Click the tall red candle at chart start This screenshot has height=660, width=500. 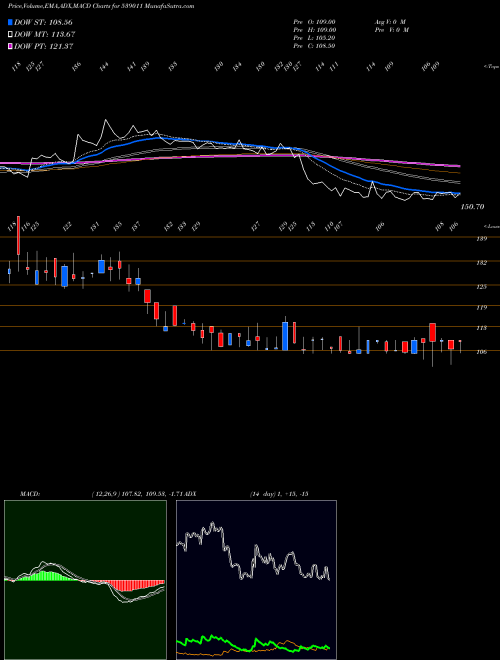18,236
